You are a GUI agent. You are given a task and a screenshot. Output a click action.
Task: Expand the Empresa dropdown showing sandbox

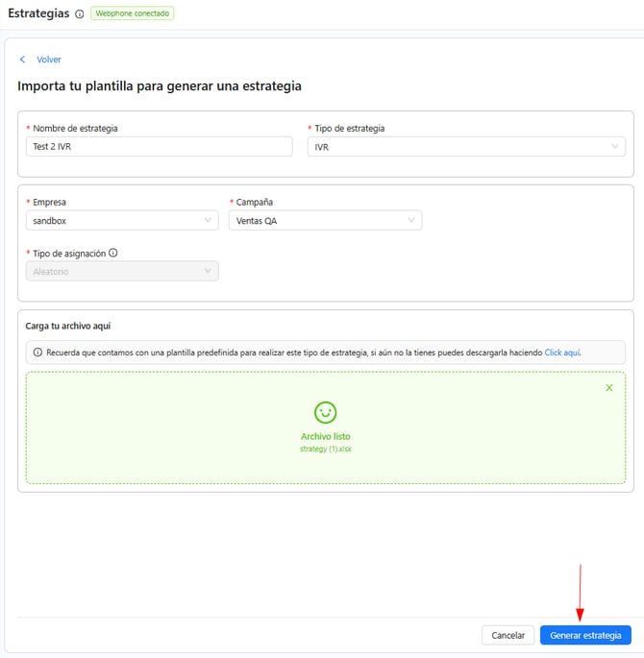122,221
